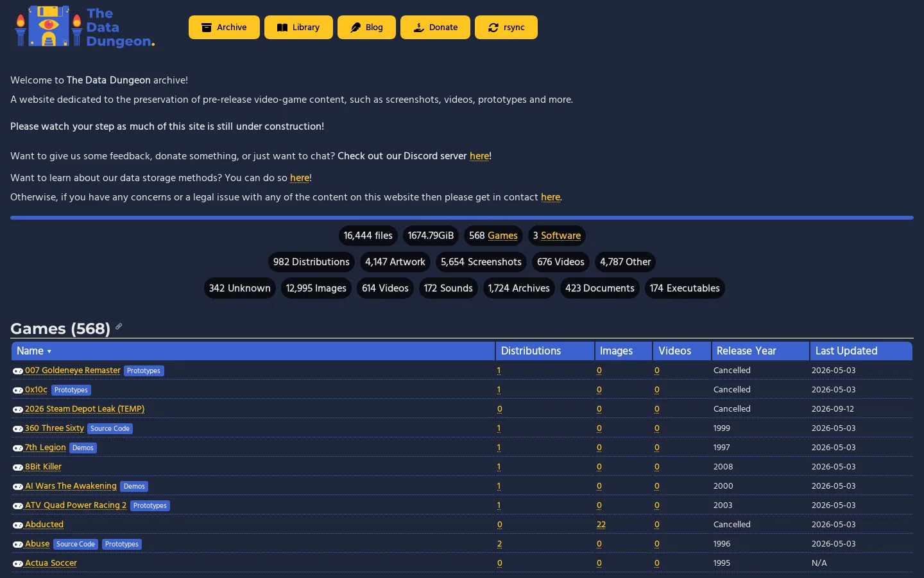Open the Library page

tap(298, 28)
